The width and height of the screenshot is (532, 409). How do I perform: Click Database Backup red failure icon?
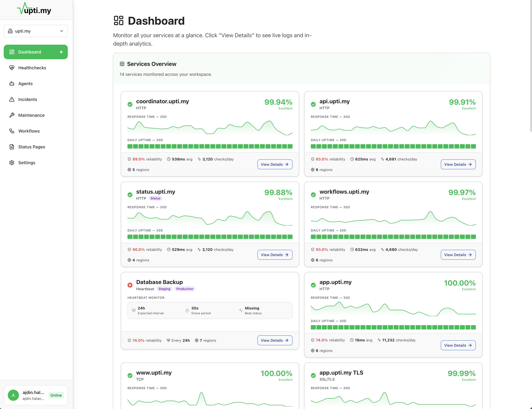click(x=130, y=285)
